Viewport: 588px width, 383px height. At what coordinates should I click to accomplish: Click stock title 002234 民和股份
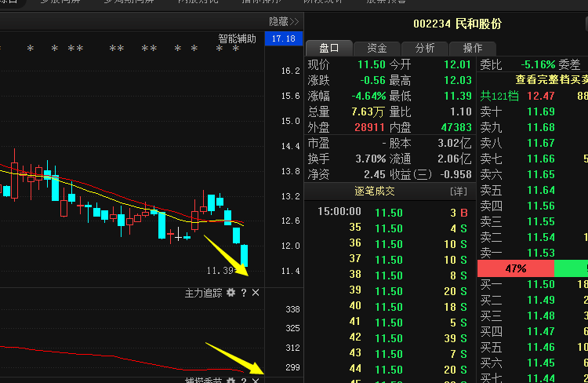(x=457, y=24)
